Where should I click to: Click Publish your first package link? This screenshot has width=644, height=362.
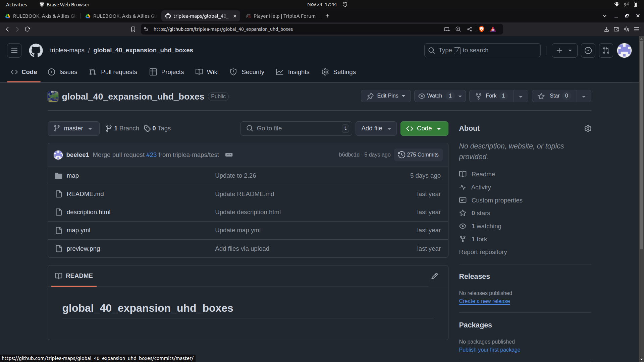[x=489, y=350]
